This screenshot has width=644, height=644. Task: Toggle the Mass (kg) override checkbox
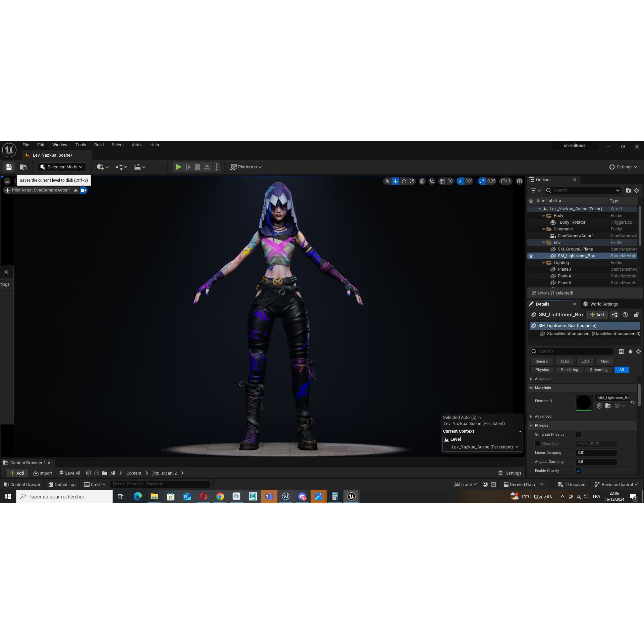[537, 444]
